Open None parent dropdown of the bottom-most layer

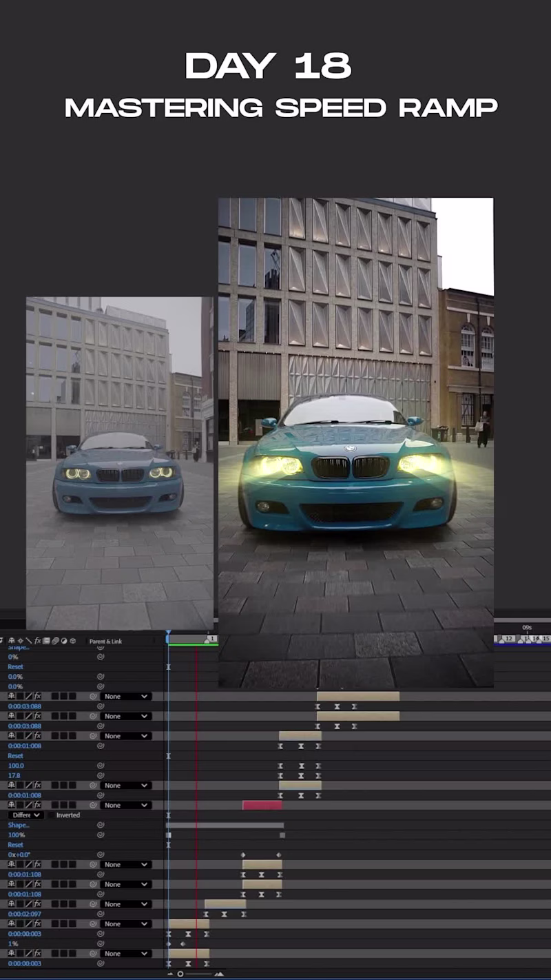pyautogui.click(x=125, y=954)
